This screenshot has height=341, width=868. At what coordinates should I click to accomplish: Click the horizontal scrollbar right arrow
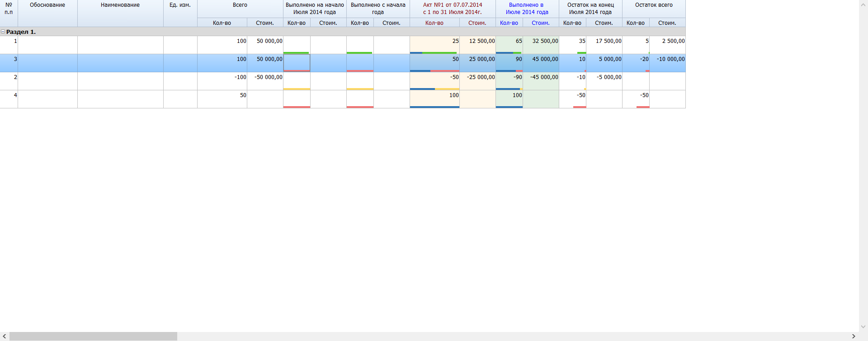click(854, 336)
